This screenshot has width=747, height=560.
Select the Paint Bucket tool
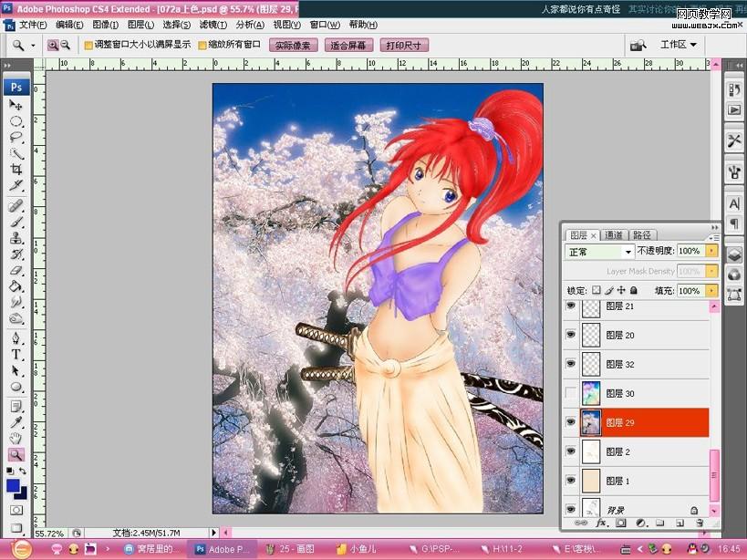click(x=16, y=286)
